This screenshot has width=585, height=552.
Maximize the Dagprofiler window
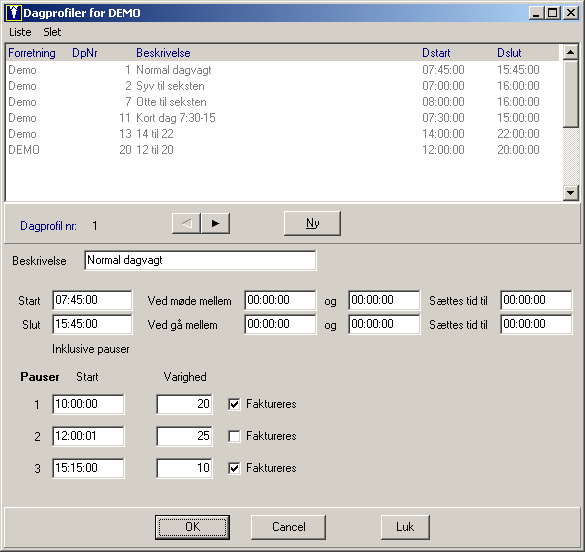tap(552, 13)
